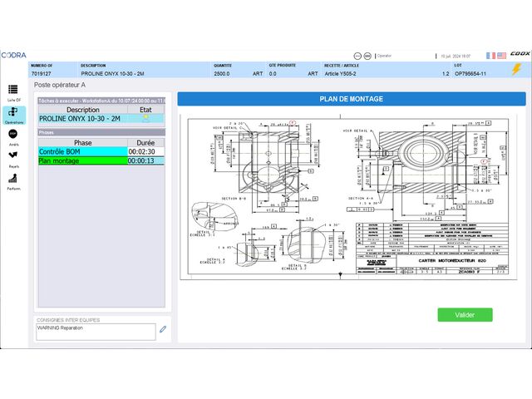Viewport: 532px width, 399px height.
Task: Open the Perform chart icon
Action: click(x=13, y=178)
